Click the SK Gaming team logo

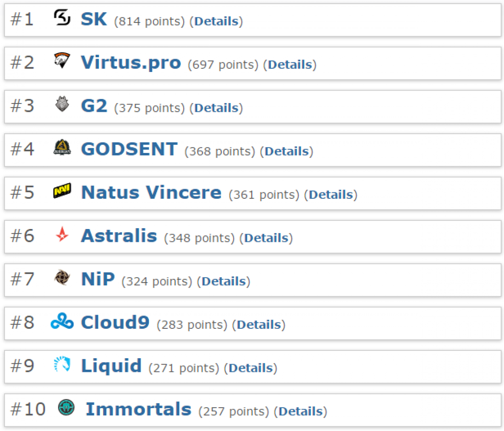click(x=62, y=18)
